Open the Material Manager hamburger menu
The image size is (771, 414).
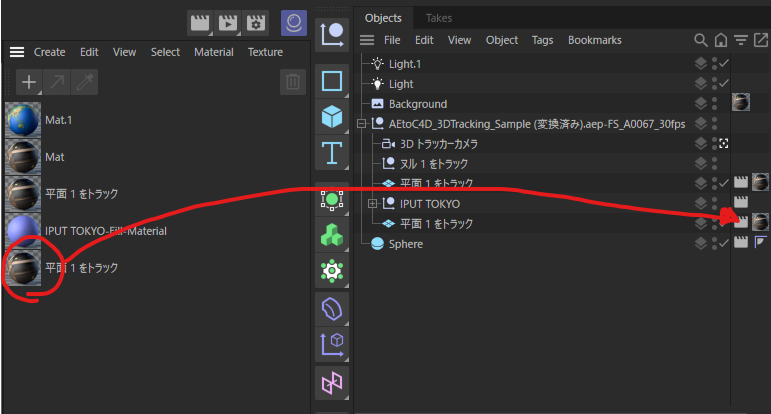click(x=16, y=52)
